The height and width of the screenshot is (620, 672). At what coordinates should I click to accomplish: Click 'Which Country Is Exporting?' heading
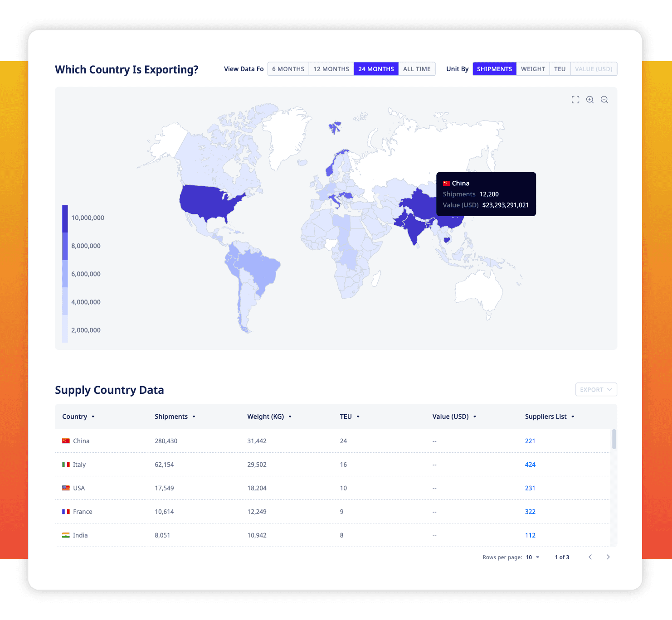127,69
